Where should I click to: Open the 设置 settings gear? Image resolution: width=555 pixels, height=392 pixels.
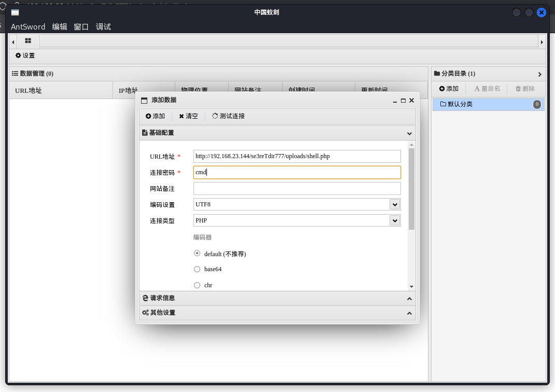pos(25,55)
